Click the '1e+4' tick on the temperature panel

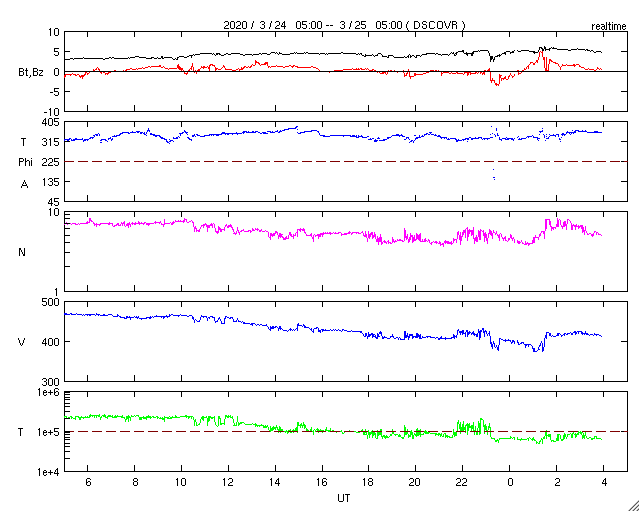(x=49, y=472)
